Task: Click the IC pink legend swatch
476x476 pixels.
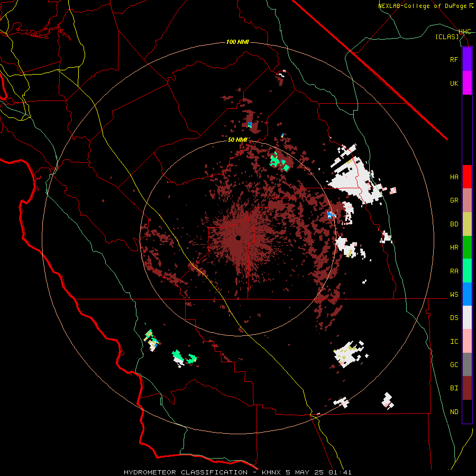Action: click(467, 341)
